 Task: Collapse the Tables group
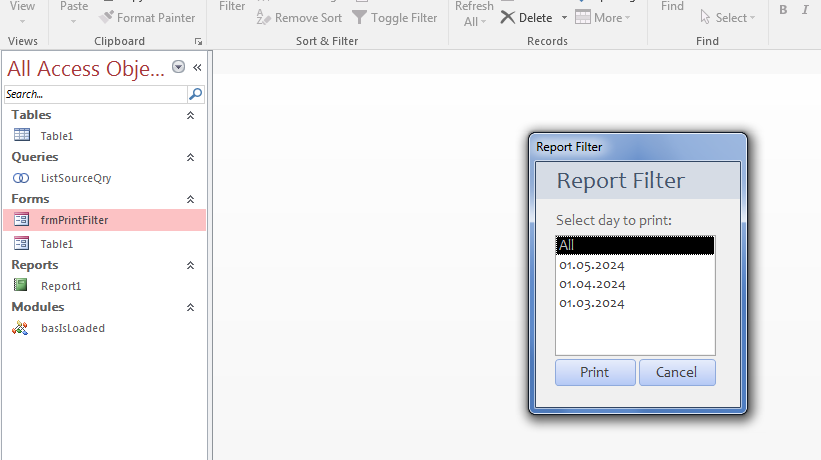tap(191, 115)
